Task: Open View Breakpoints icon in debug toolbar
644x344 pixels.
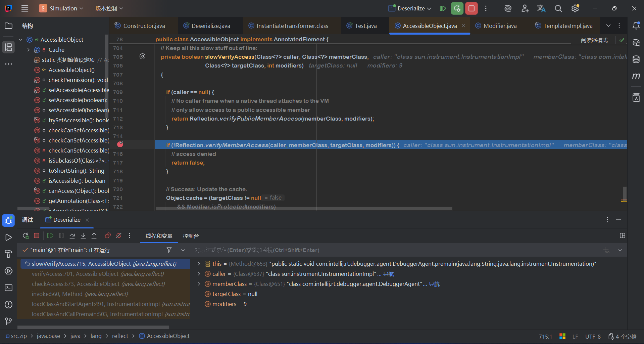Action: (x=108, y=236)
